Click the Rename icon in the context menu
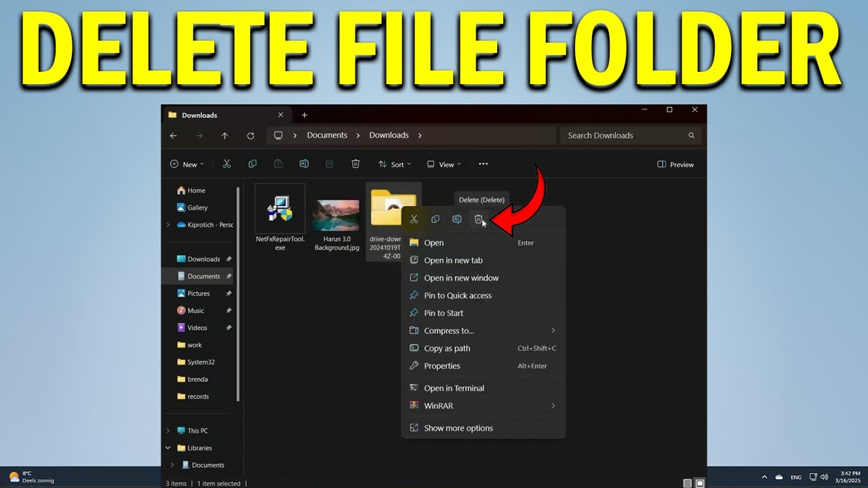Image resolution: width=868 pixels, height=488 pixels. coord(457,219)
